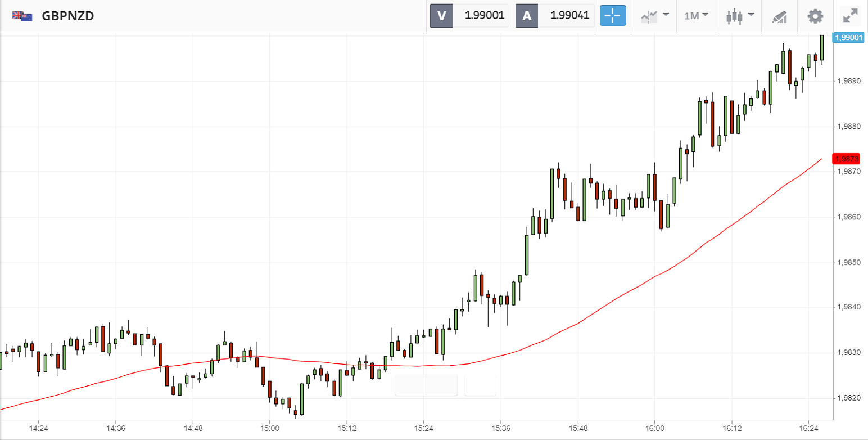
Task: Toggle the blue crosshair cursor button
Action: point(613,16)
